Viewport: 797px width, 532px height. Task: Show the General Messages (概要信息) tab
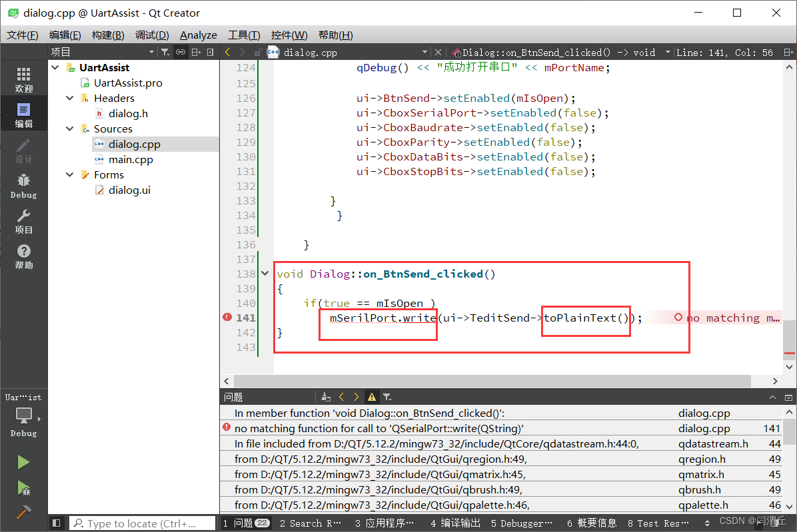592,523
